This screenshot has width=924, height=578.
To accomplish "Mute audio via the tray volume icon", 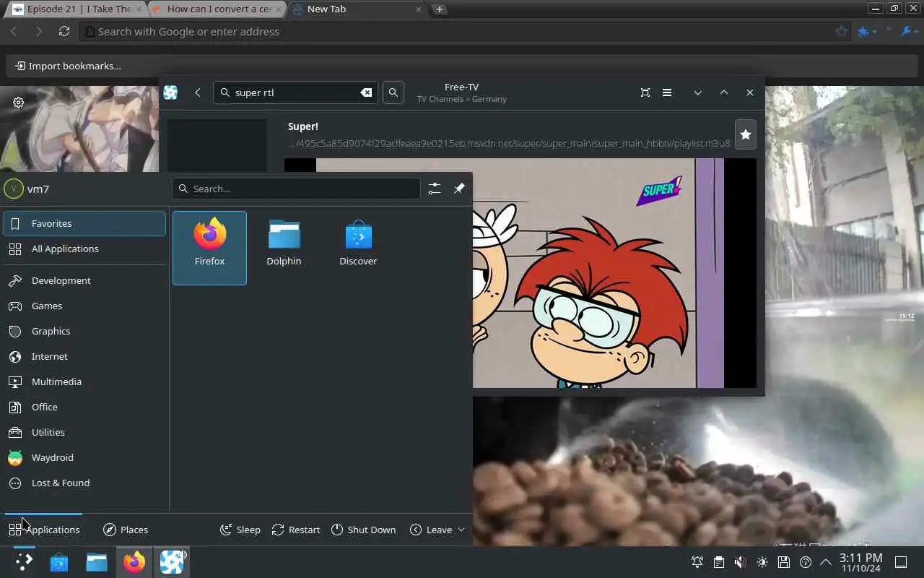I will pos(740,562).
